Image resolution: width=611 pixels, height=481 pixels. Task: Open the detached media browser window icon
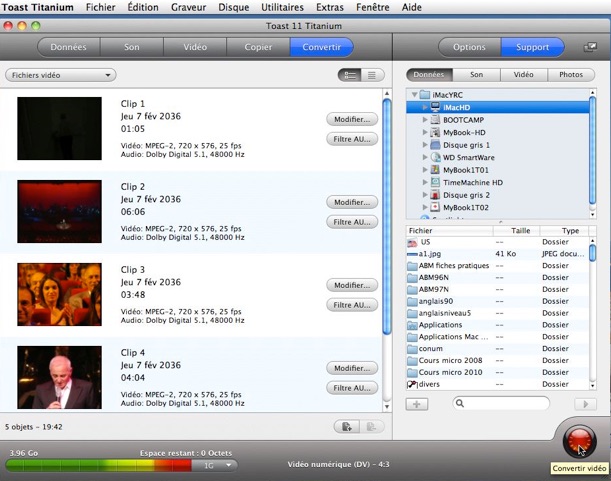tap(590, 47)
